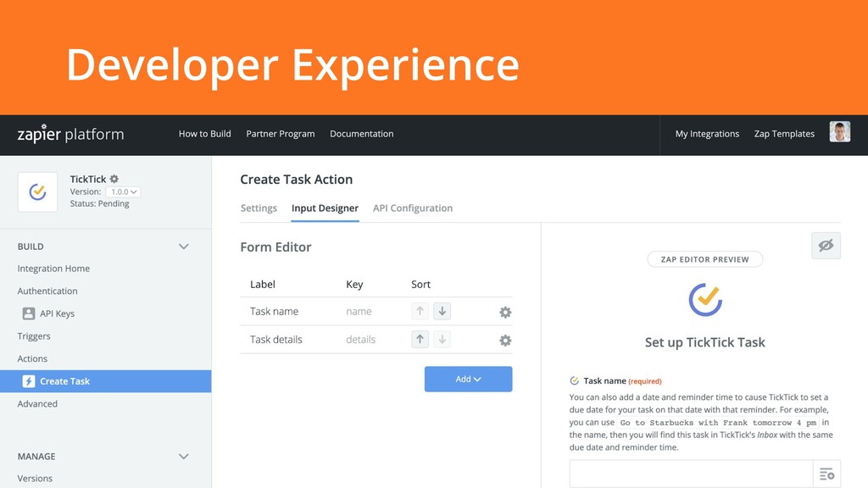Open the user profile avatar

click(839, 132)
